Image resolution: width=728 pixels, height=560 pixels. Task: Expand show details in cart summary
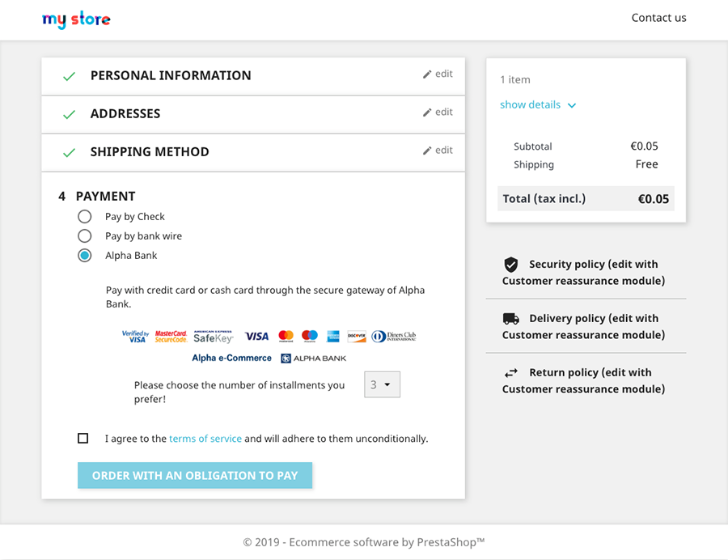tap(538, 105)
